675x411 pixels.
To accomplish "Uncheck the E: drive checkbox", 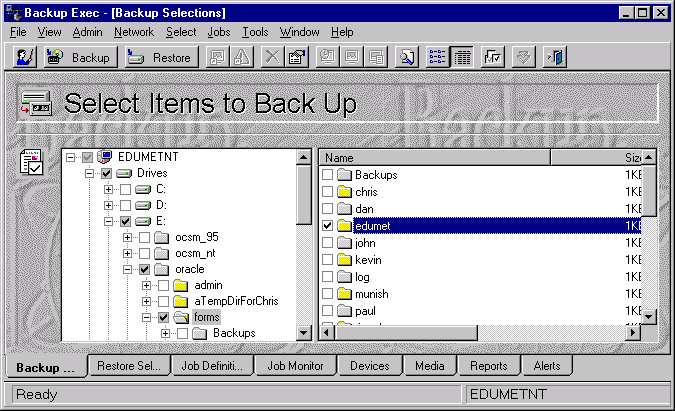I will (x=125, y=221).
